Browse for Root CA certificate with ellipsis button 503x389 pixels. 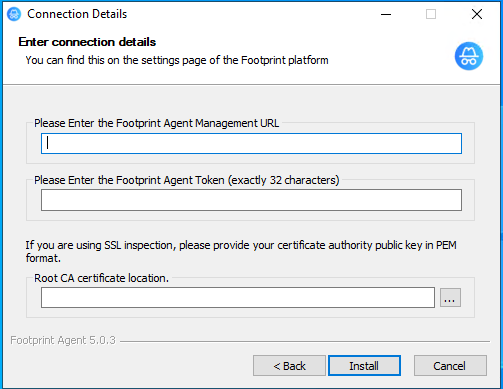tap(450, 297)
